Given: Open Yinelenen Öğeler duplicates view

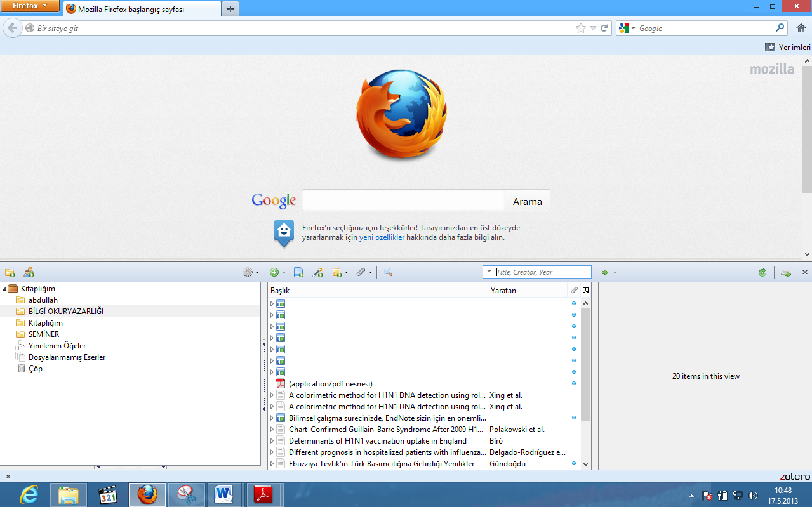Looking at the screenshot, I should tap(57, 346).
